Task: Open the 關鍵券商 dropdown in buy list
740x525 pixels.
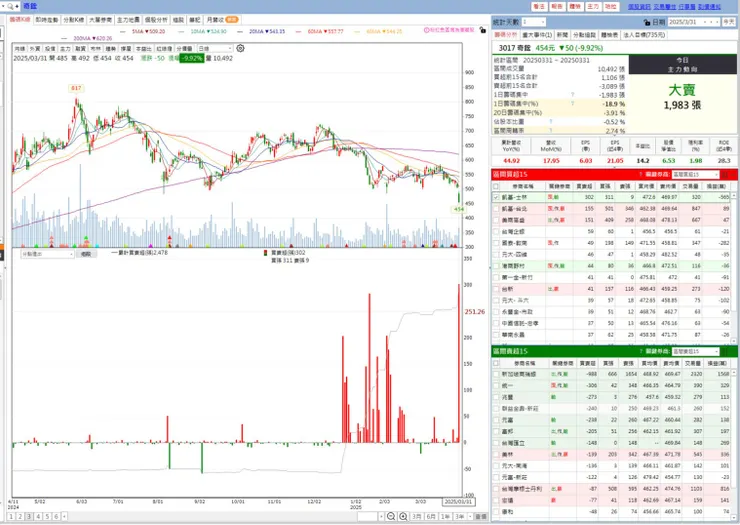Action: 695,174
